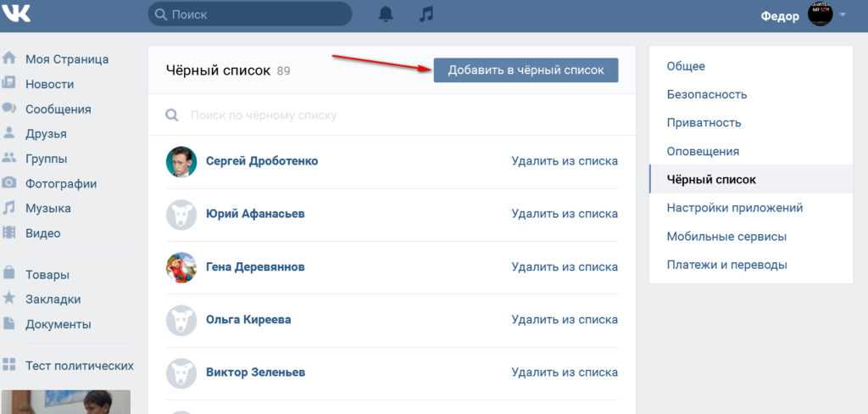Remove Сергей Дроботенко via Удалить из списка
This screenshot has height=414, width=868.
565,161
